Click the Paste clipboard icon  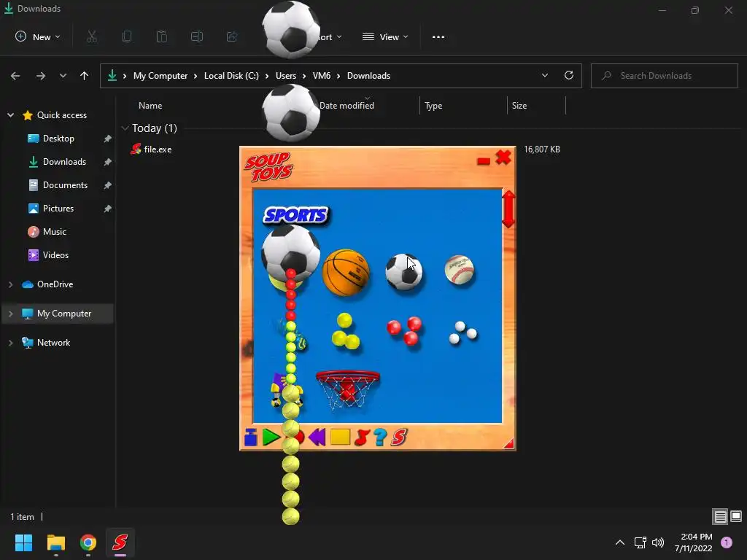[162, 36]
